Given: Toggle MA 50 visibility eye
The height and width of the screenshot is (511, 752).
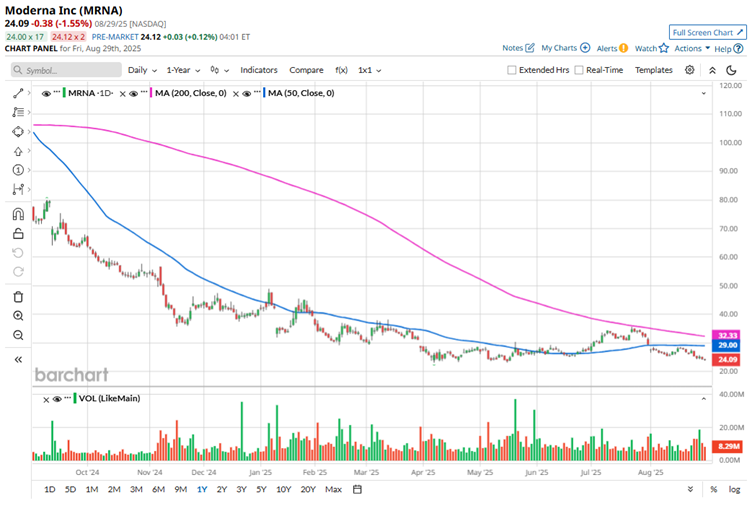Looking at the screenshot, I should click(247, 94).
